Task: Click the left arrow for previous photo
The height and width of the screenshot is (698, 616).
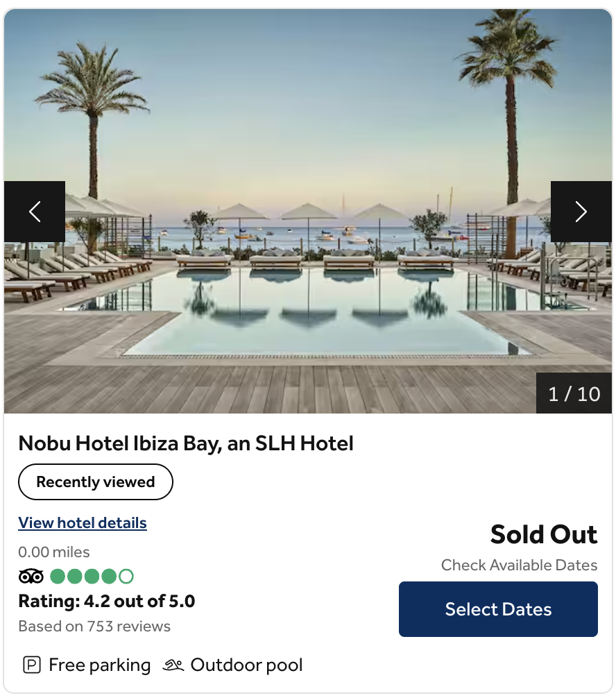Action: (35, 212)
